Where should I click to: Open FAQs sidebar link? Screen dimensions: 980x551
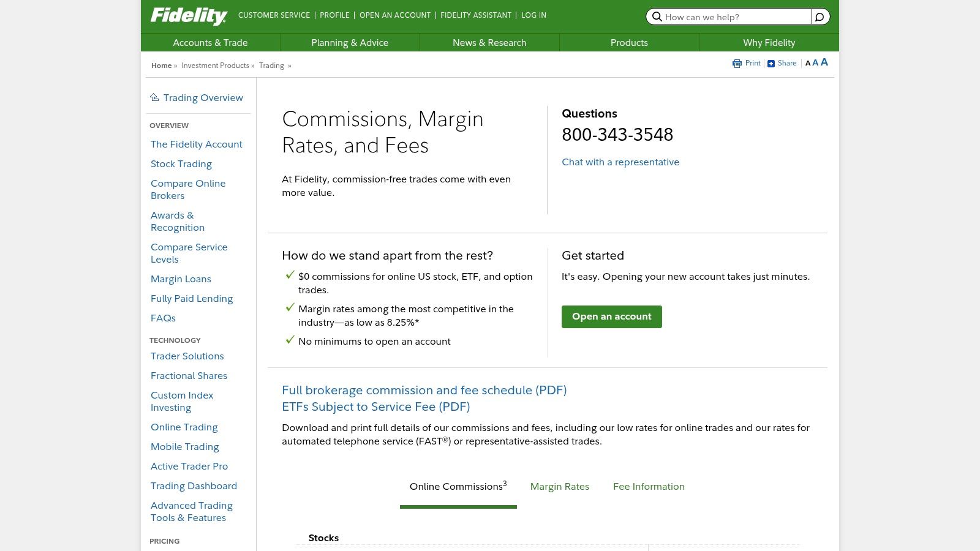click(x=163, y=318)
